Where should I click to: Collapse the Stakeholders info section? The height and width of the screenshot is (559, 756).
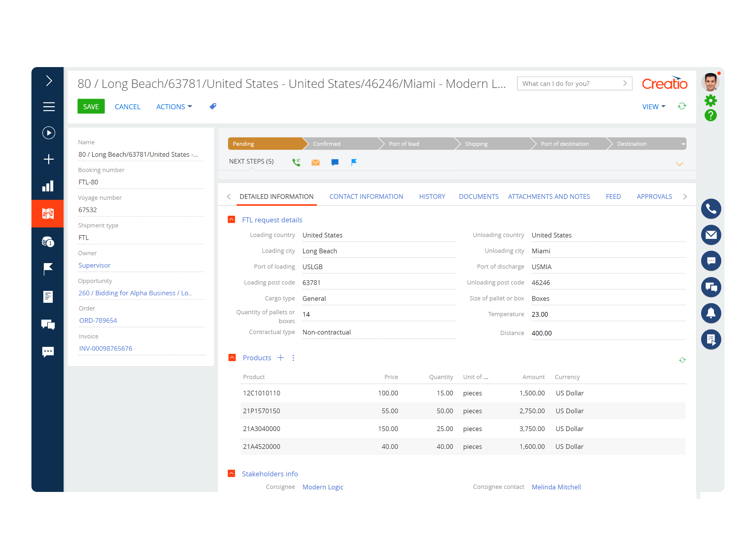[232, 473]
